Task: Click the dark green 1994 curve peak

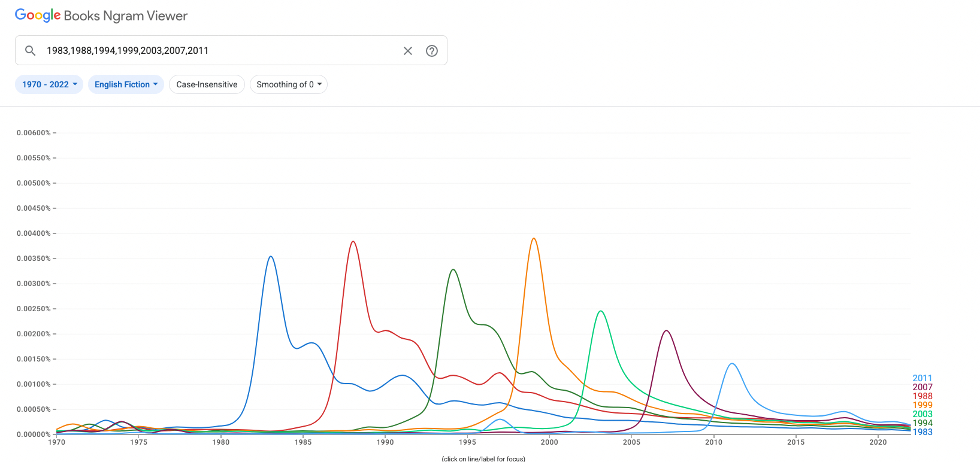Action: click(x=453, y=270)
